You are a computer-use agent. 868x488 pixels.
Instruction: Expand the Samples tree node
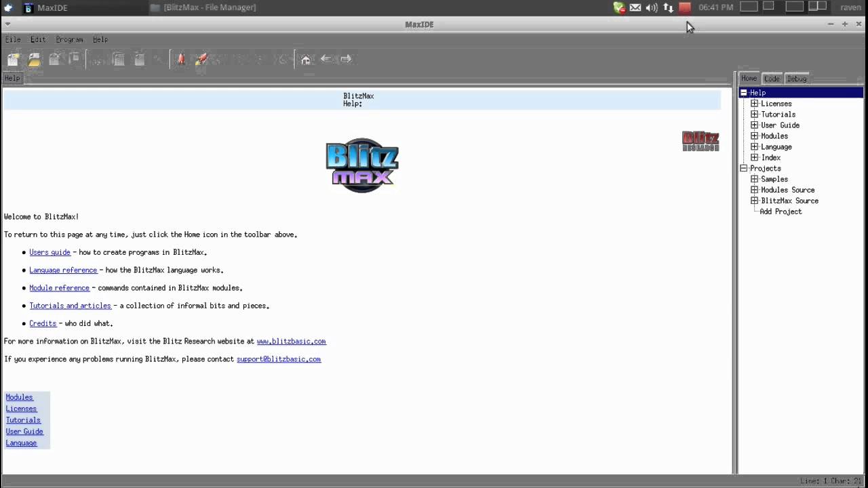pos(755,180)
